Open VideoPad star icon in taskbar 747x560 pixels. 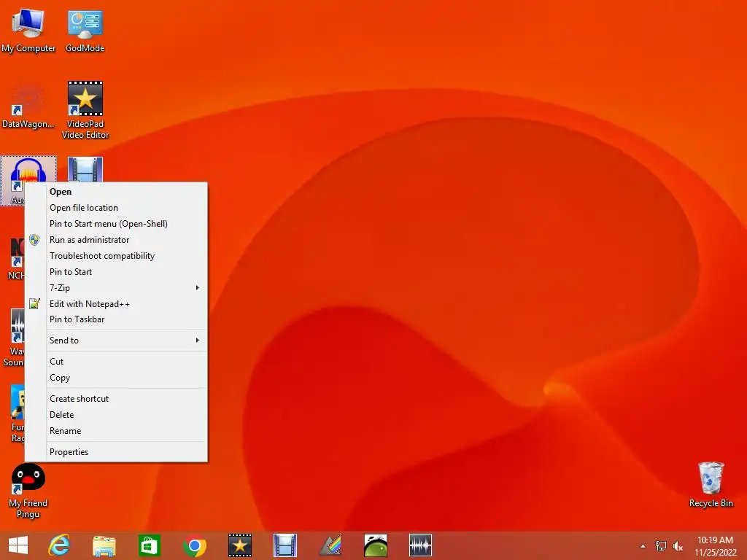[239, 545]
